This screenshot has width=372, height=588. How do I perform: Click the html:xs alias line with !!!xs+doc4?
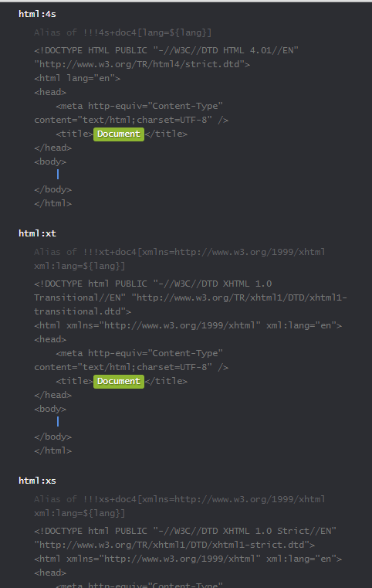tap(180, 499)
